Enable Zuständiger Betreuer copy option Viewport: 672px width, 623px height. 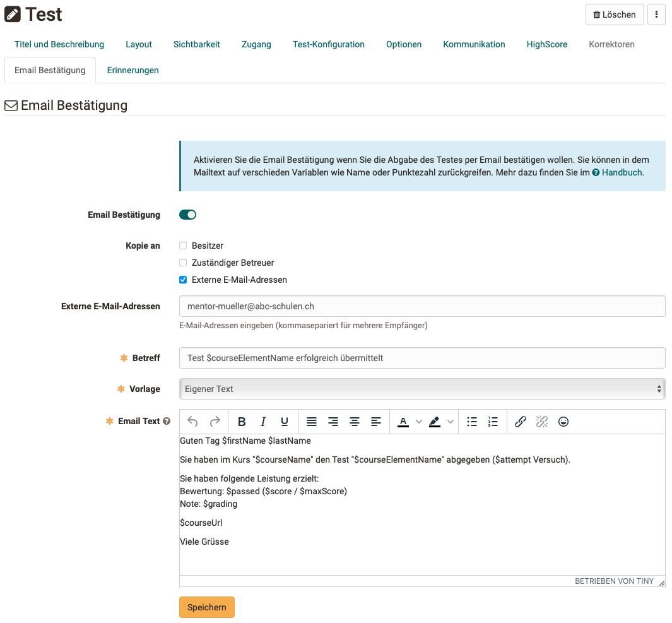(183, 263)
